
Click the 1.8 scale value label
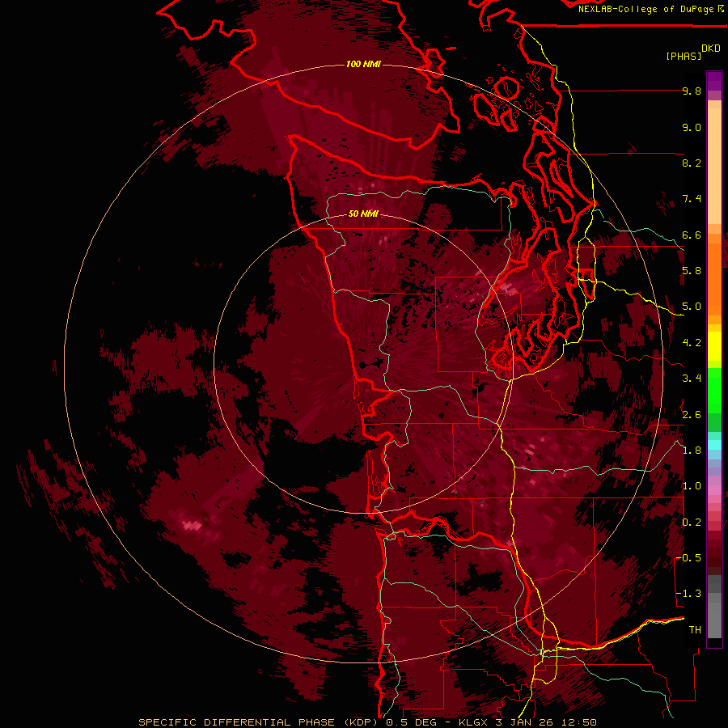(x=692, y=451)
